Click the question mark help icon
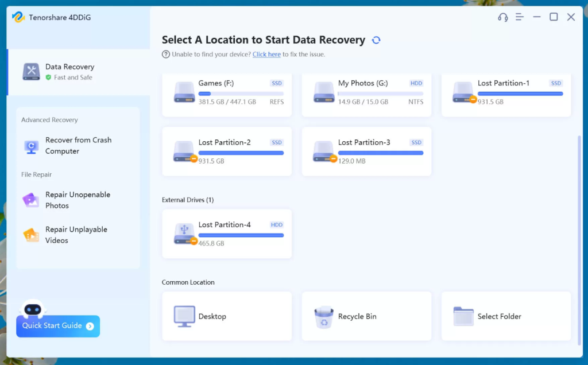 166,55
